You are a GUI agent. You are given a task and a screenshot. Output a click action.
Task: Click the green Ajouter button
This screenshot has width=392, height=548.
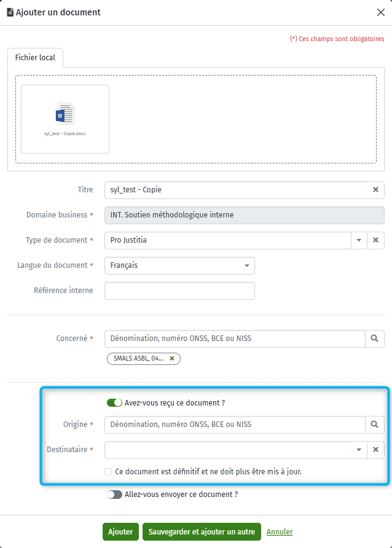tap(120, 531)
